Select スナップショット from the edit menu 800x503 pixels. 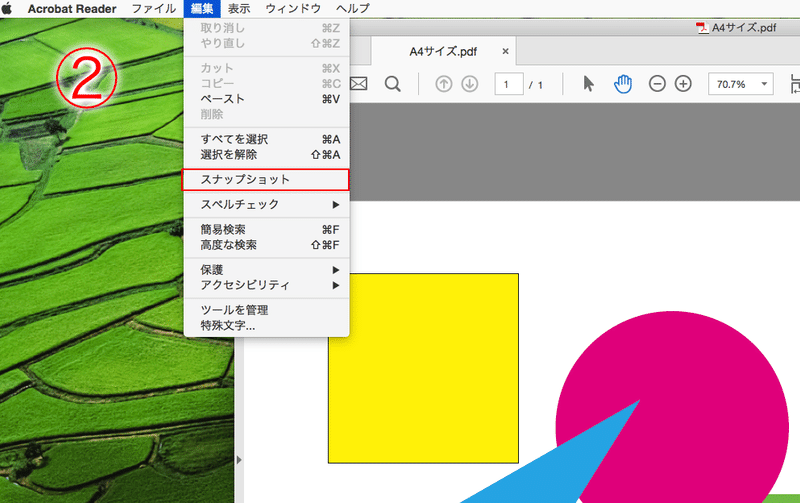pos(266,180)
